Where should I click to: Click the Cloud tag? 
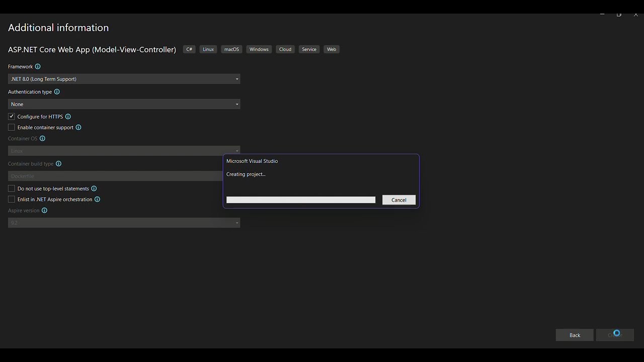point(285,49)
